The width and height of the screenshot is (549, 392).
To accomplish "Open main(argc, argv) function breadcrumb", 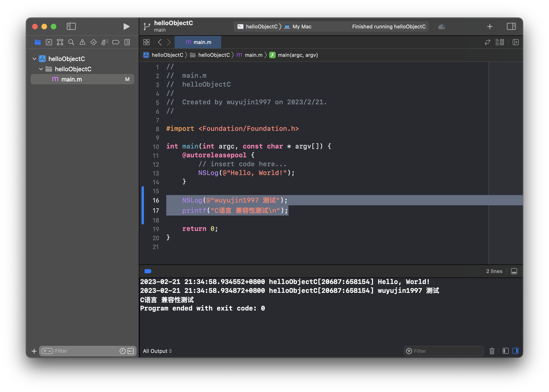I will pos(294,55).
